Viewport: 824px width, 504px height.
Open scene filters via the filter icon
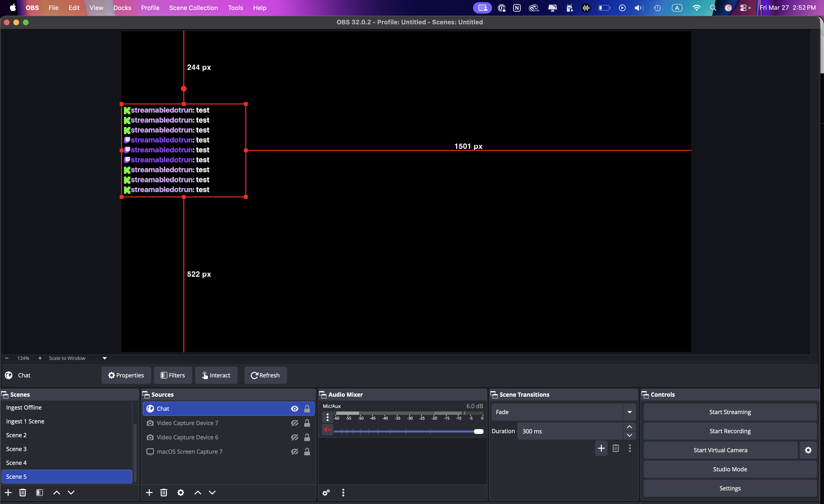point(40,493)
